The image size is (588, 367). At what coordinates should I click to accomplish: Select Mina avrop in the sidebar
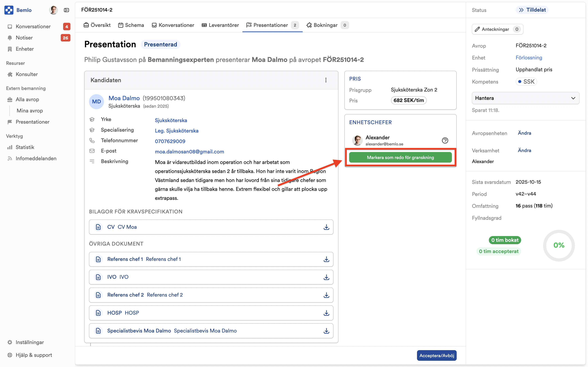click(30, 111)
